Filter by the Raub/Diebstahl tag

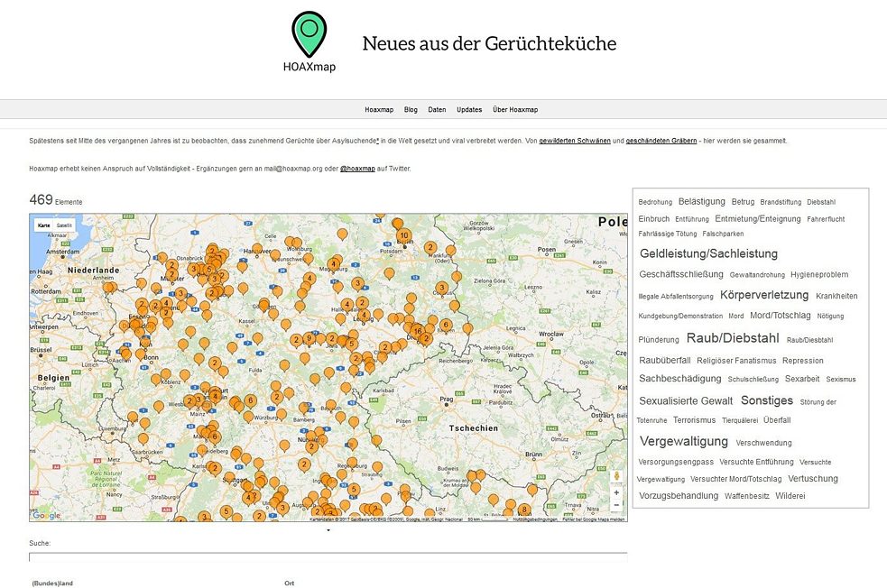click(x=732, y=338)
